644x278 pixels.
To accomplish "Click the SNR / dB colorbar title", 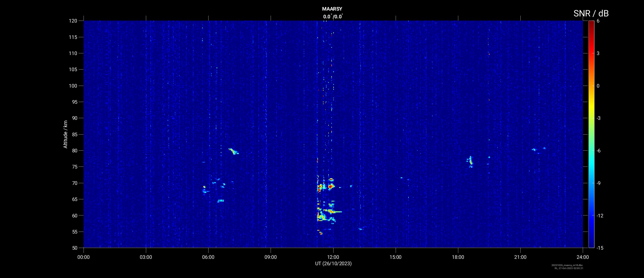I will (x=591, y=13).
